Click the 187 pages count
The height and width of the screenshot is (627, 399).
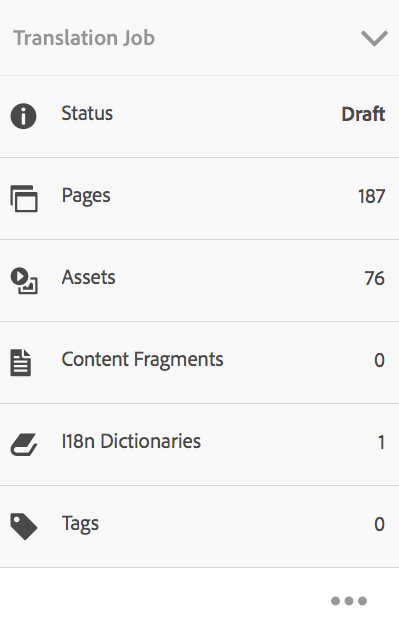tap(371, 196)
